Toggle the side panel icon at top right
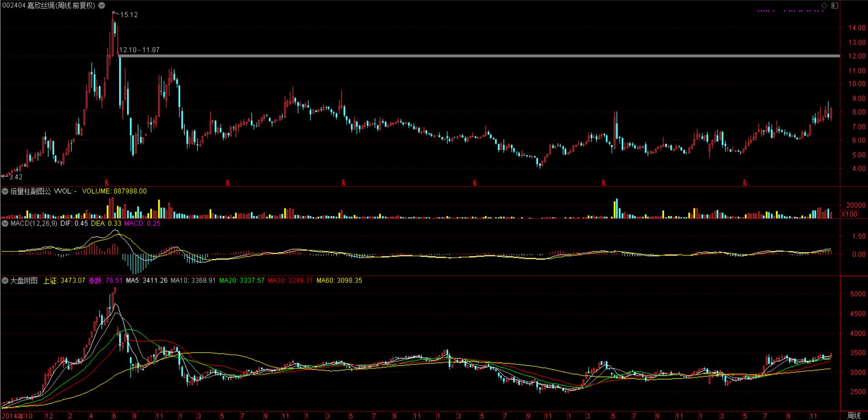The width and height of the screenshot is (868, 420). point(835,5)
